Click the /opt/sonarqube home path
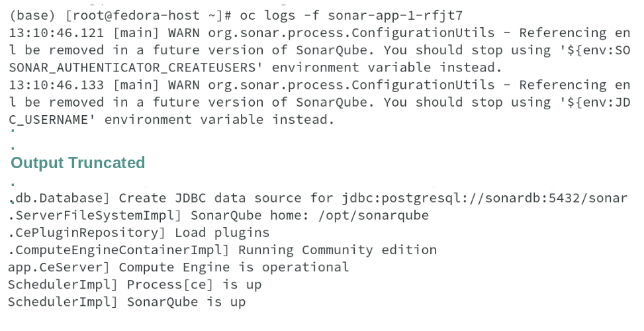The height and width of the screenshot is (331, 644). click(x=373, y=216)
